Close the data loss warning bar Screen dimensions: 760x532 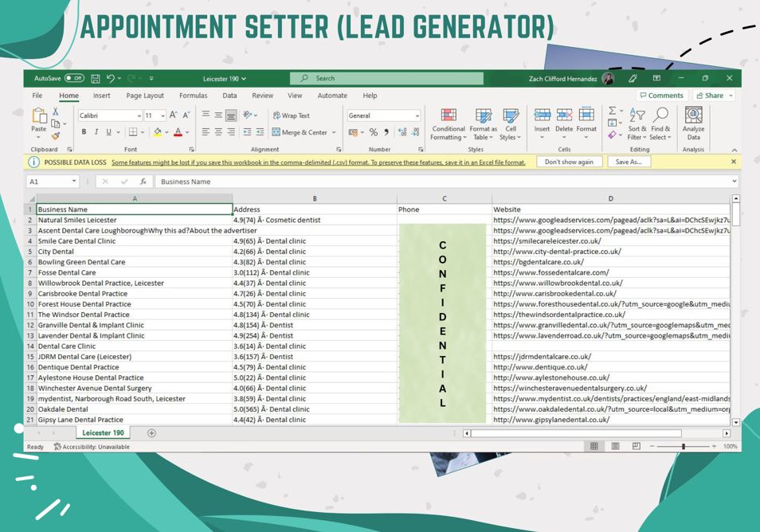[x=734, y=162]
